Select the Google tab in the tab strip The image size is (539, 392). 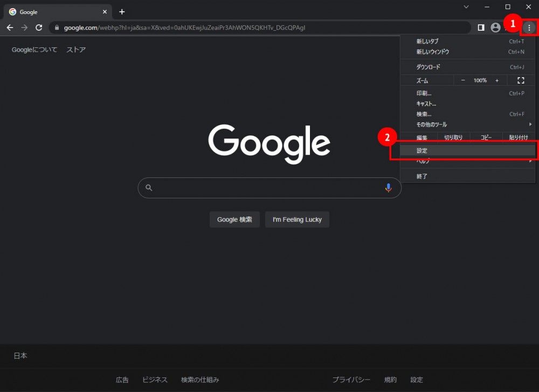click(x=58, y=12)
